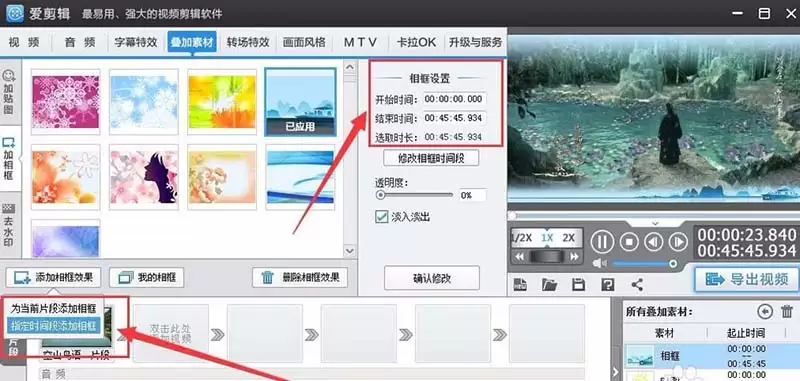The width and height of the screenshot is (800, 381).
Task: Choose 指定时间段添加相框 from menu
Action: click(54, 324)
